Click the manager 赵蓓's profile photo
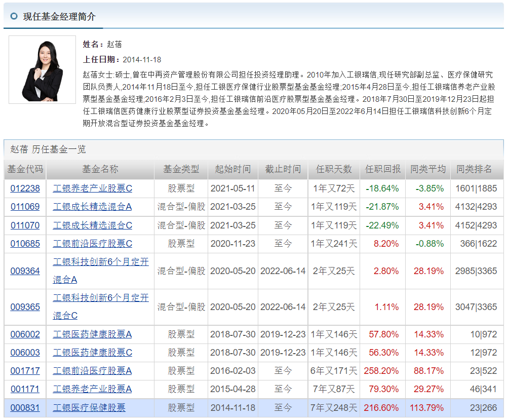 [x=42, y=69]
